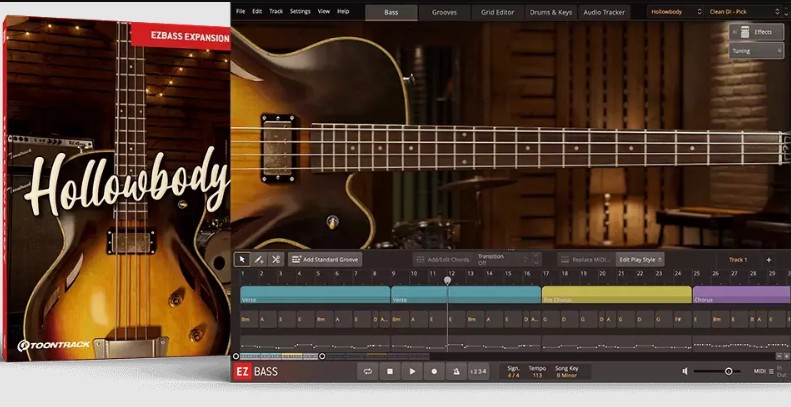Click the F# chord box
Viewport: 791px width, 407px height.
[x=682, y=319]
